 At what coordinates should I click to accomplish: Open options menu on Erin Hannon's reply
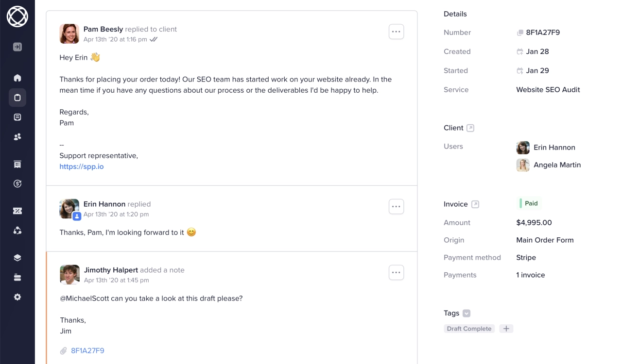(x=396, y=206)
